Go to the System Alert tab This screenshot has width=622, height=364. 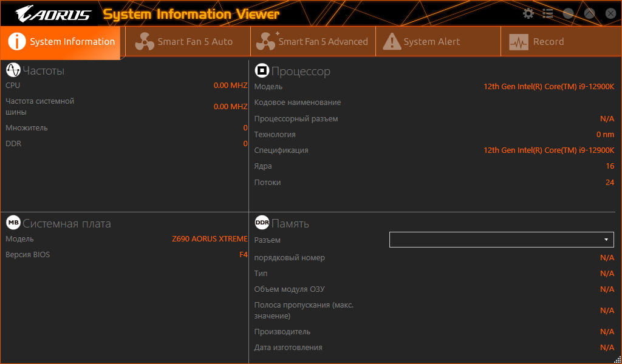[x=439, y=42]
